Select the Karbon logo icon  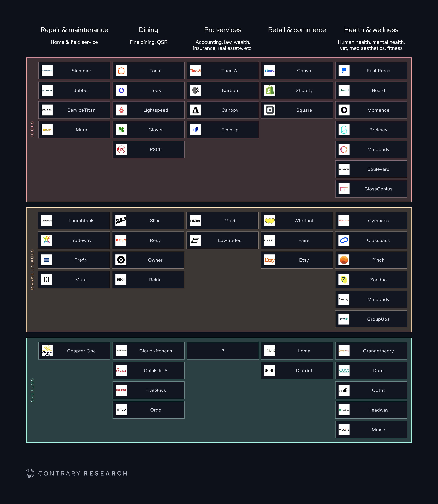pos(196,90)
